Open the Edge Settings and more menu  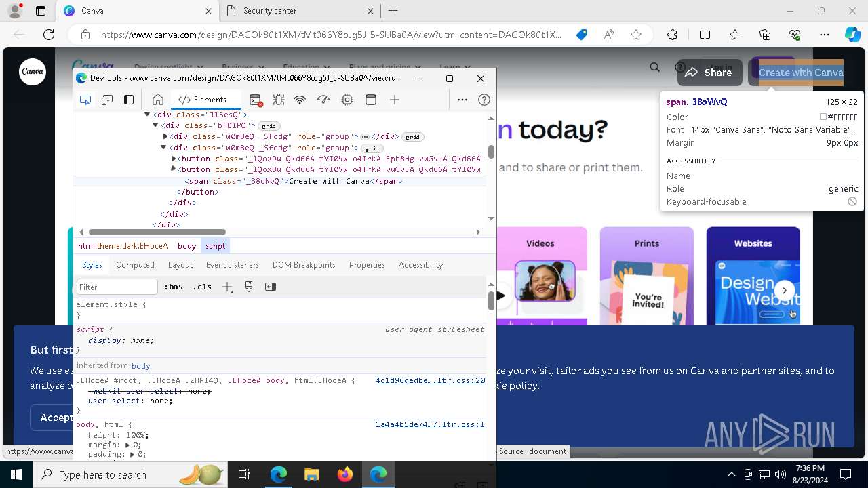(825, 35)
